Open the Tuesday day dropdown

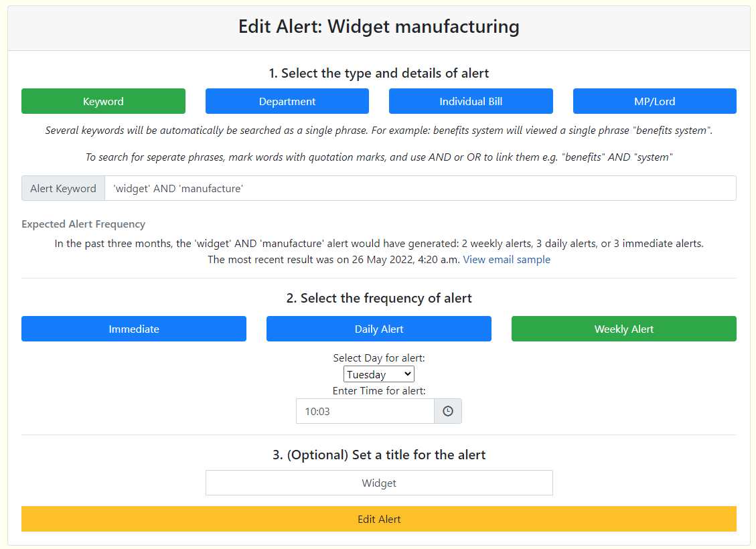click(x=379, y=374)
